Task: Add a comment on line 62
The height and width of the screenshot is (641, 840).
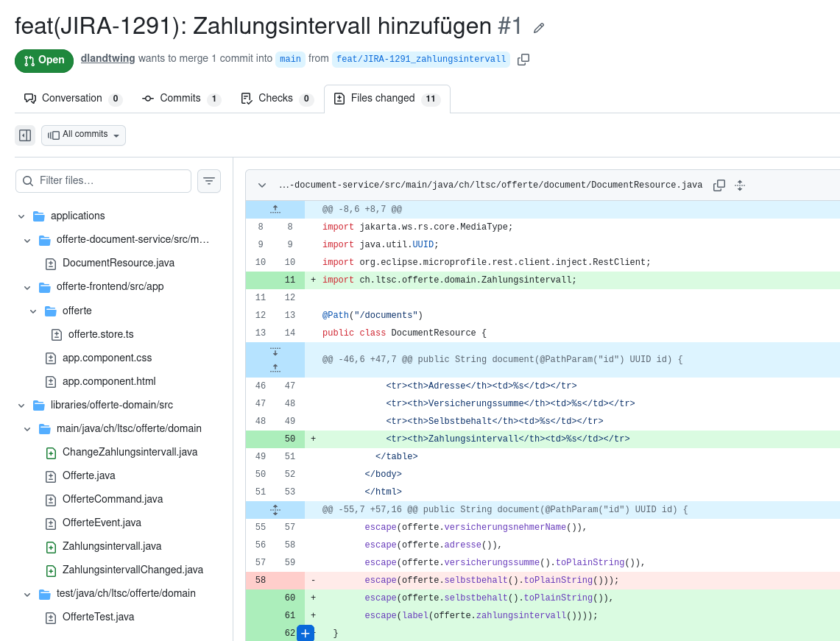Action: click(x=306, y=633)
